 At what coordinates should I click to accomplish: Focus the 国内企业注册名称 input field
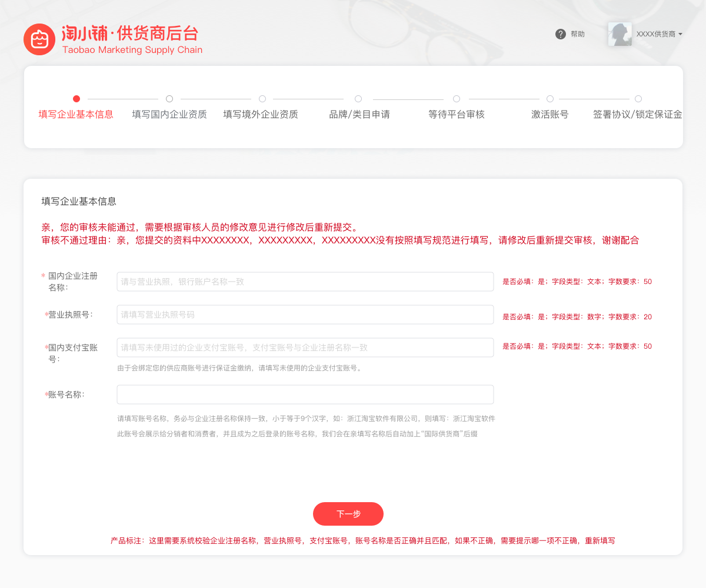[x=305, y=282]
